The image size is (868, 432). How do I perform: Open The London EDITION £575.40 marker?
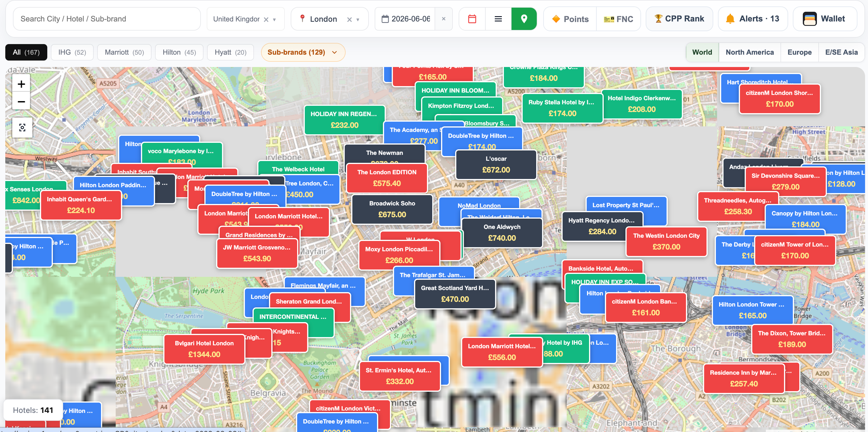[387, 178]
